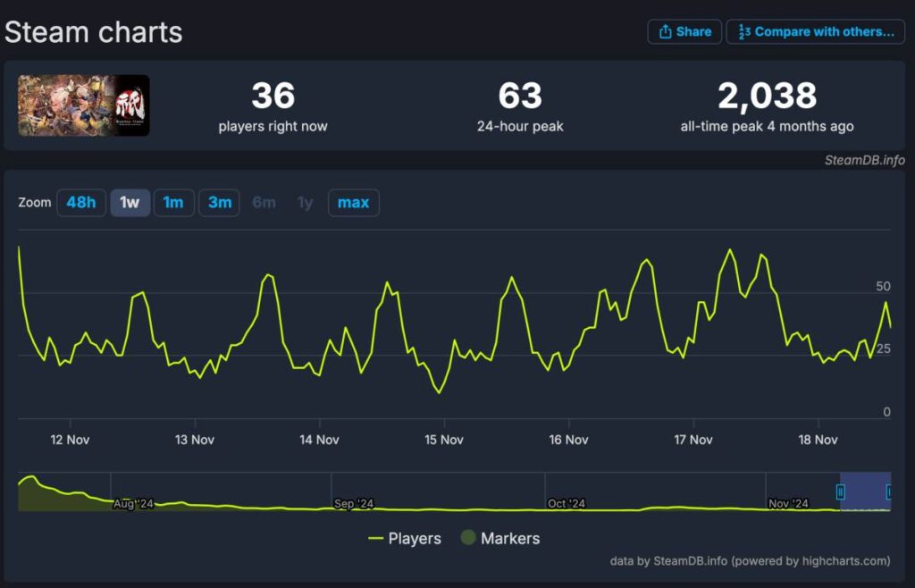The width and height of the screenshot is (915, 588).
Task: Click the Oct '24 navigator label
Action: point(566,503)
